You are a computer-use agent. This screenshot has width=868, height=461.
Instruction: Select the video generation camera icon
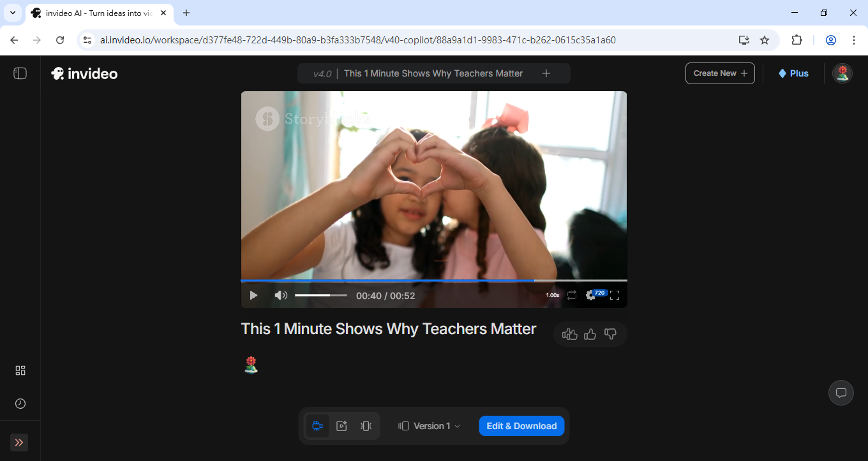(317, 425)
